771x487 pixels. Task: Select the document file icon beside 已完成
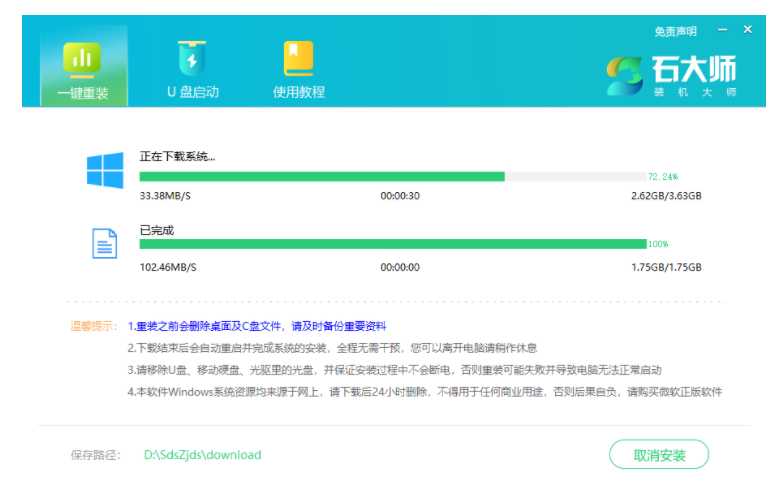coord(105,243)
